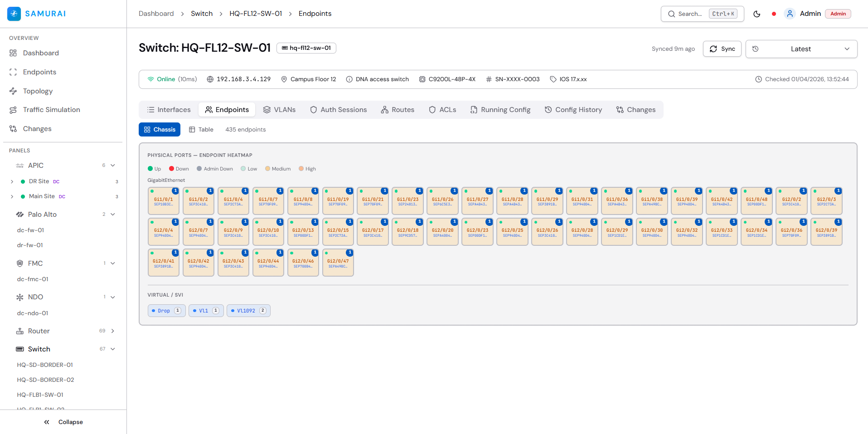Image resolution: width=868 pixels, height=434 pixels.
Task: Switch endpoint view to Table
Action: click(201, 129)
